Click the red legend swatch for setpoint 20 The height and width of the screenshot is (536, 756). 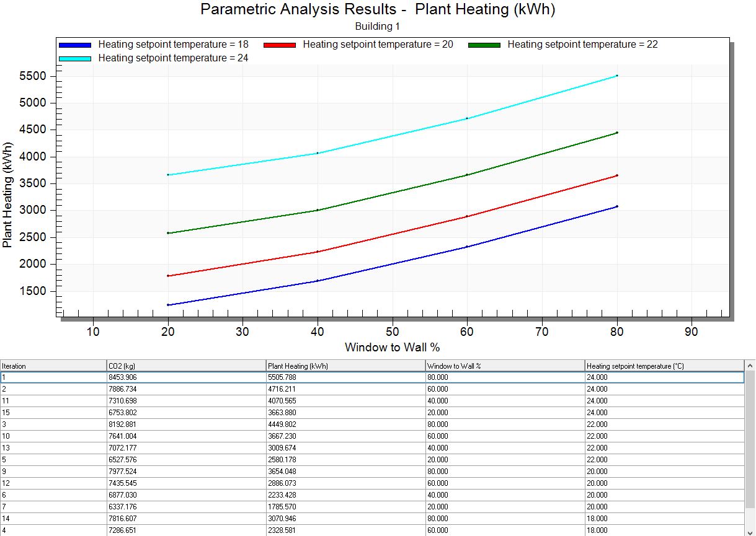[280, 45]
